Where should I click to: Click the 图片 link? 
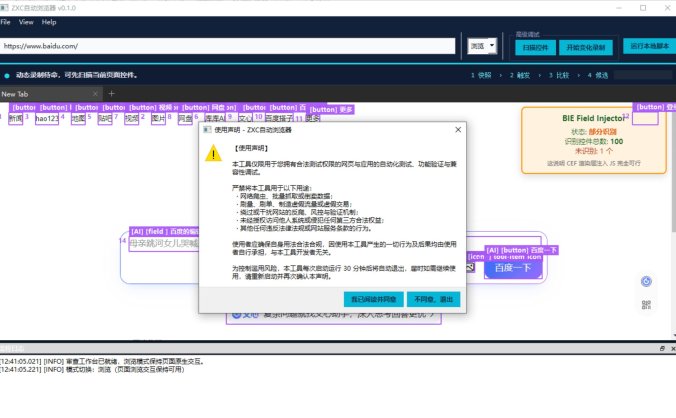[x=158, y=118]
